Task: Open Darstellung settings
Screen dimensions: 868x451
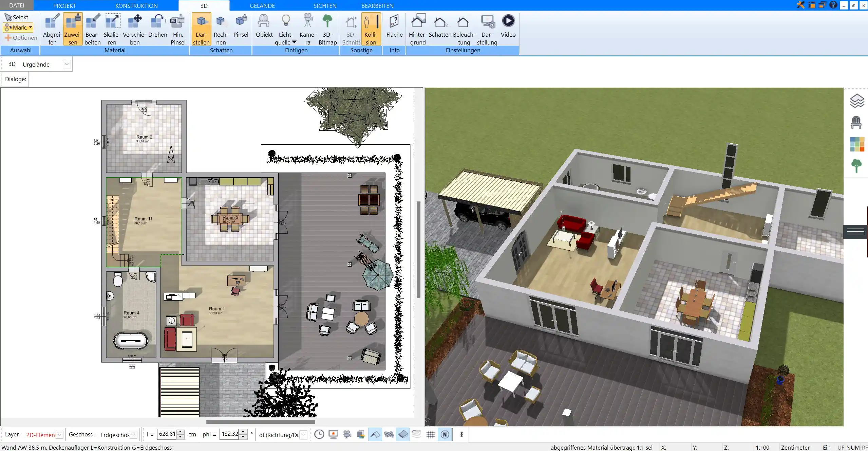Action: (487, 29)
